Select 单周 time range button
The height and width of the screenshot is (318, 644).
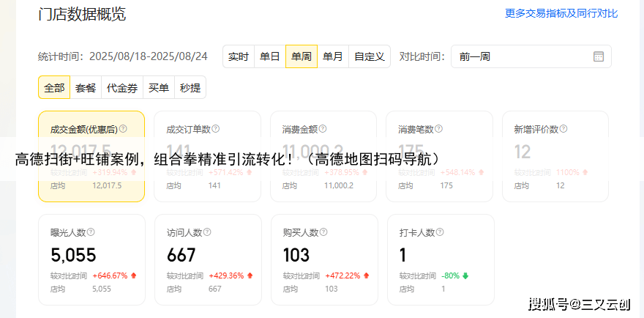(302, 56)
